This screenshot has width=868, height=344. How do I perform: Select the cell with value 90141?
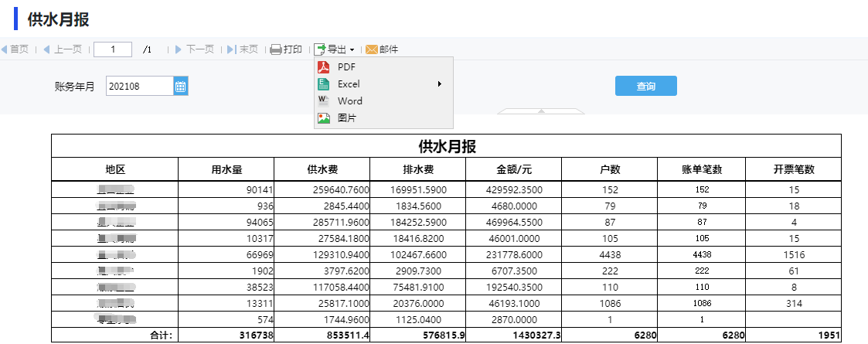[226, 190]
